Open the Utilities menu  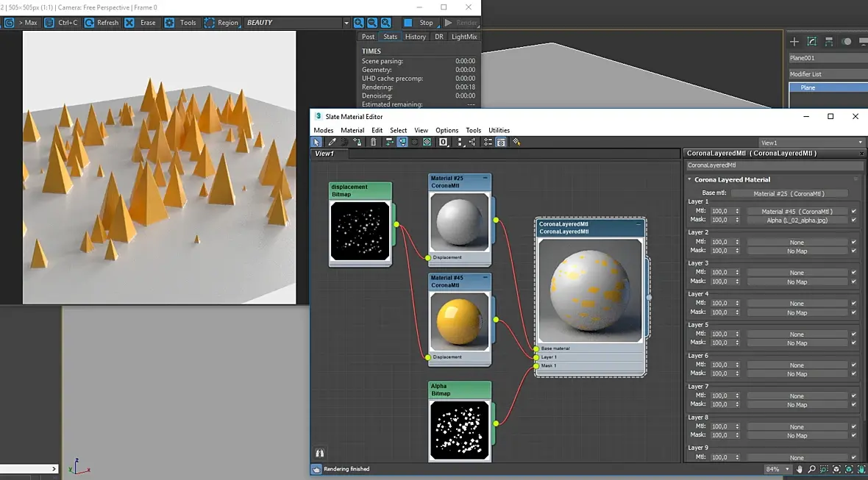click(499, 130)
